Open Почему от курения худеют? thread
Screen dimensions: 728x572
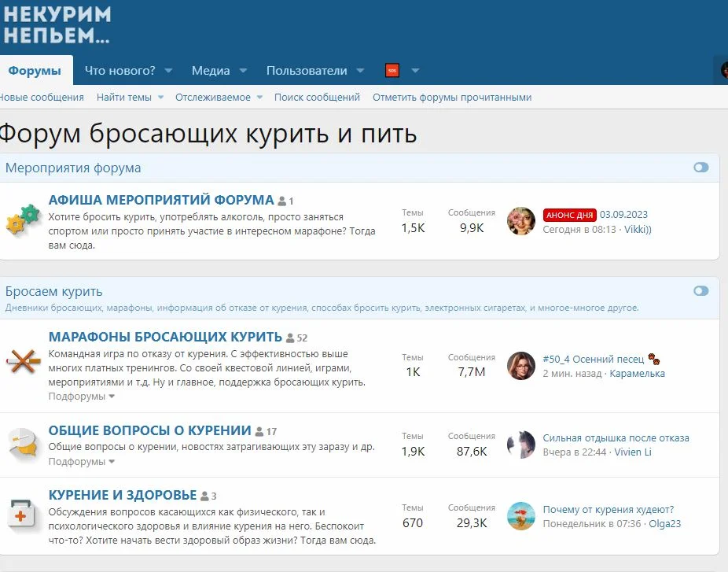coord(609,509)
